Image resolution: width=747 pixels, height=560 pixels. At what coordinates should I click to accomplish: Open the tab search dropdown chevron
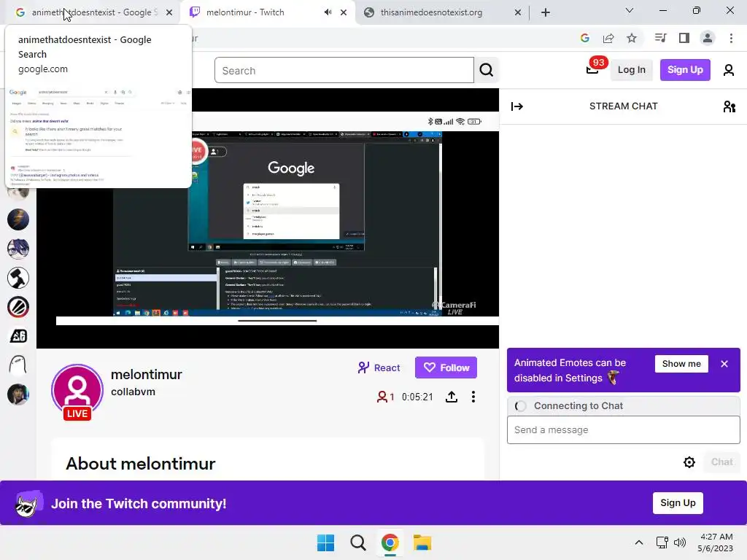click(630, 10)
